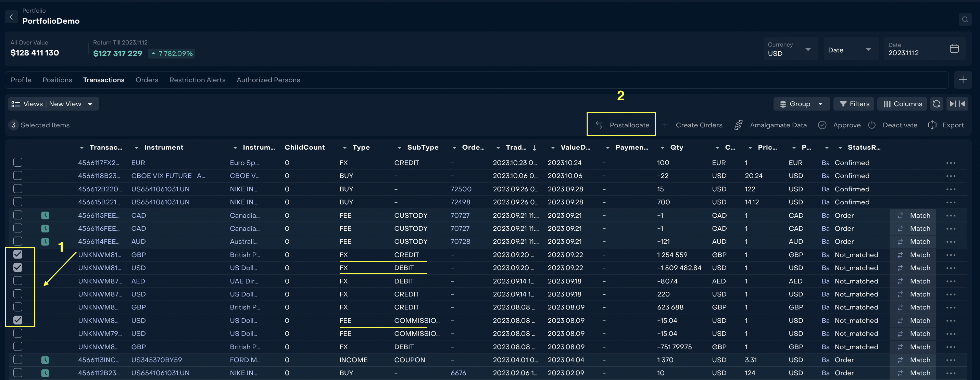980x380 pixels.
Task: Open more options for AED FX DEBIT row
Action: coord(951,281)
